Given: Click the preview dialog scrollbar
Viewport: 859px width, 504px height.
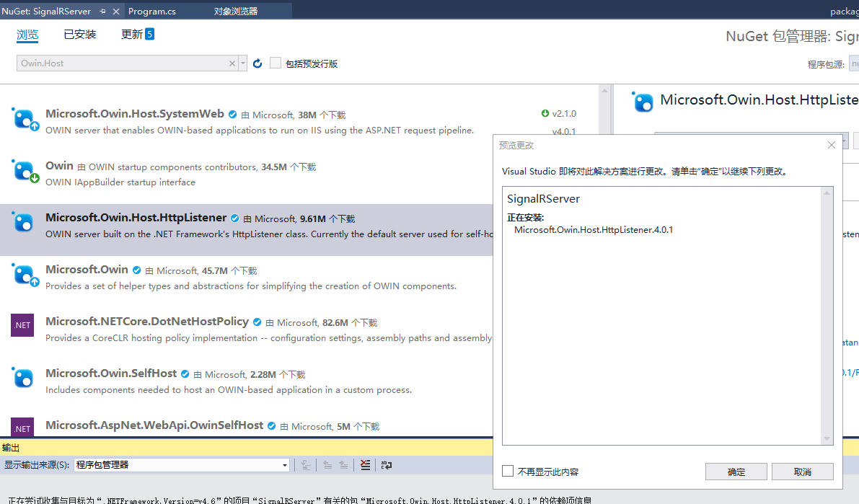Looking at the screenshot, I should (x=827, y=310).
